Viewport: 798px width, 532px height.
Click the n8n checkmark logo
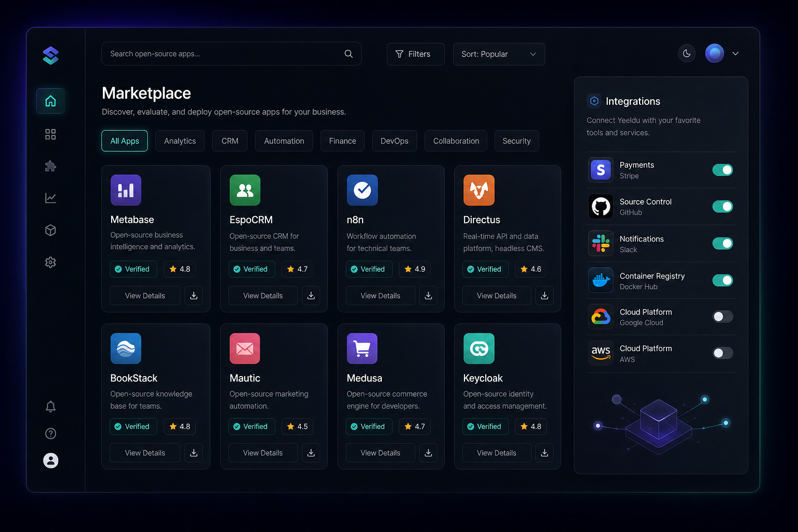362,190
